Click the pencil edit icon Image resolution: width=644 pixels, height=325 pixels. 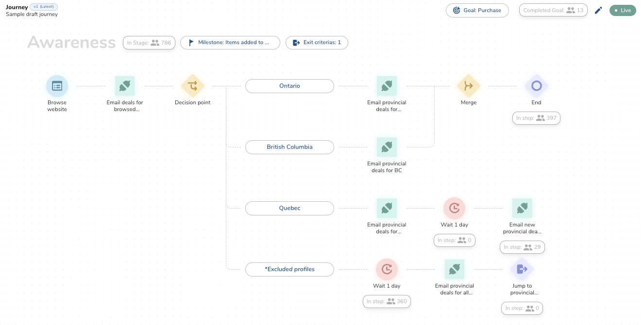point(598,10)
